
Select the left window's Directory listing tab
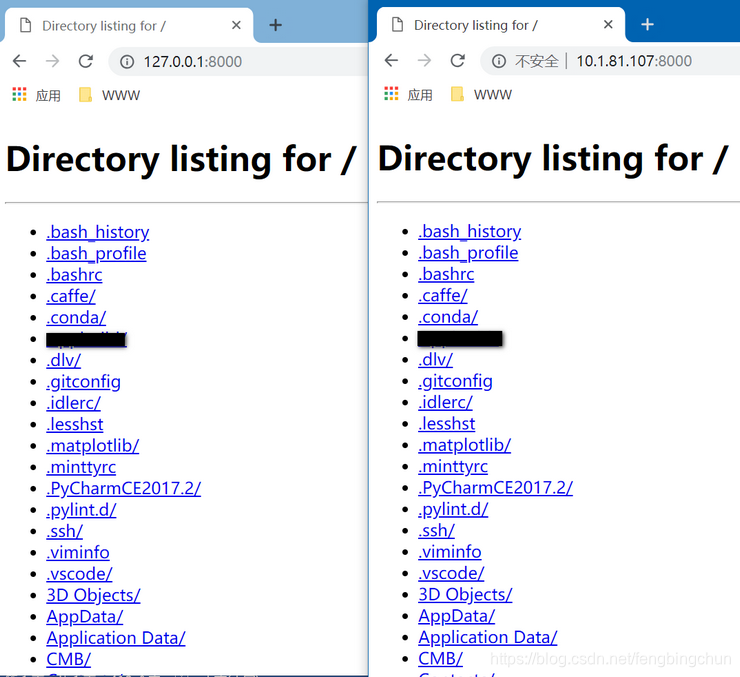point(128,25)
